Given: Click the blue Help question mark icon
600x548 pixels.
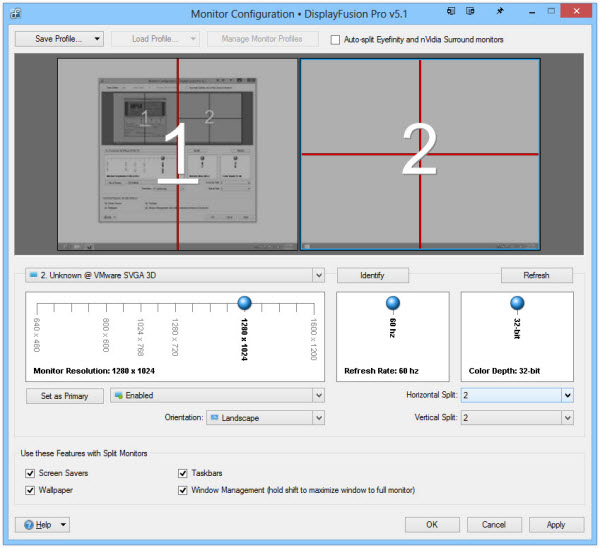Looking at the screenshot, I should (x=29, y=525).
